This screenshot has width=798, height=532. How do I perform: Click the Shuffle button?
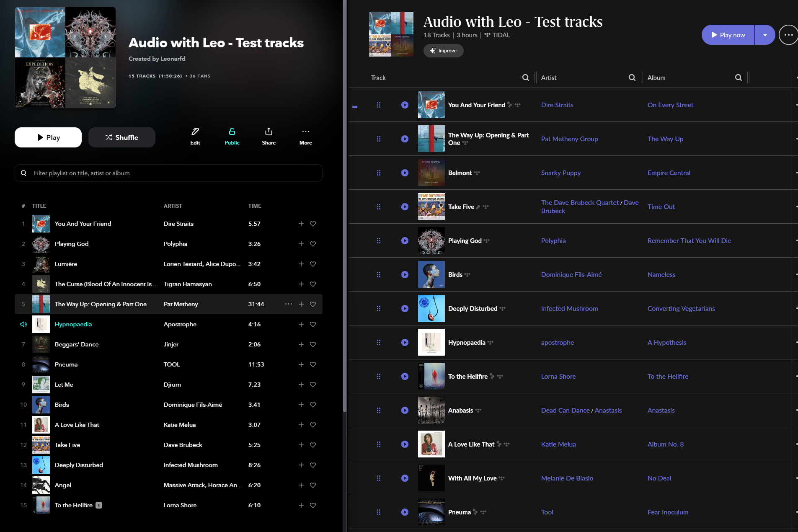coord(122,137)
